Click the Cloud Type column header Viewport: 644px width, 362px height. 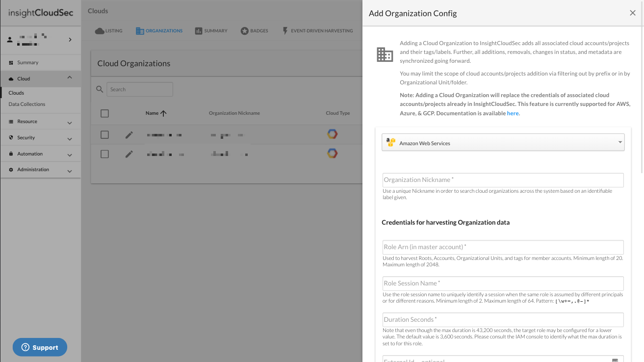338,113
